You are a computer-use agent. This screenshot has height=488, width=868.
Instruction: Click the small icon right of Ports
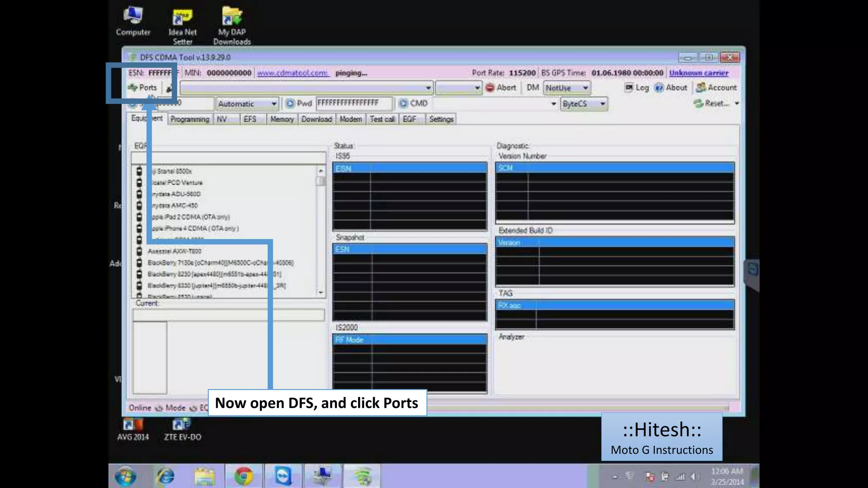(169, 89)
